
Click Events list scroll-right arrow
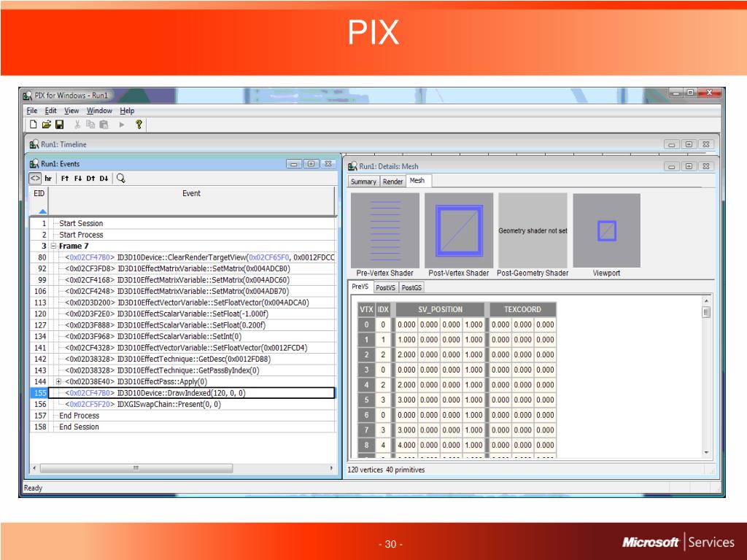click(x=331, y=469)
